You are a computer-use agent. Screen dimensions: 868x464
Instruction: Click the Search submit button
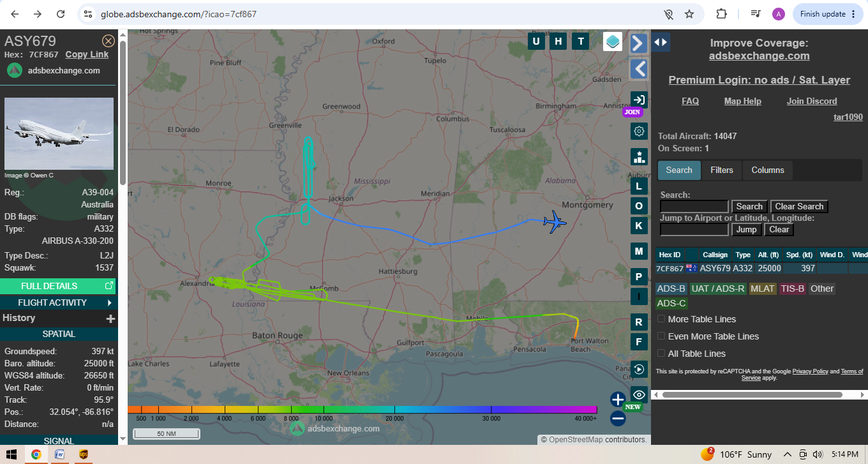coord(749,207)
